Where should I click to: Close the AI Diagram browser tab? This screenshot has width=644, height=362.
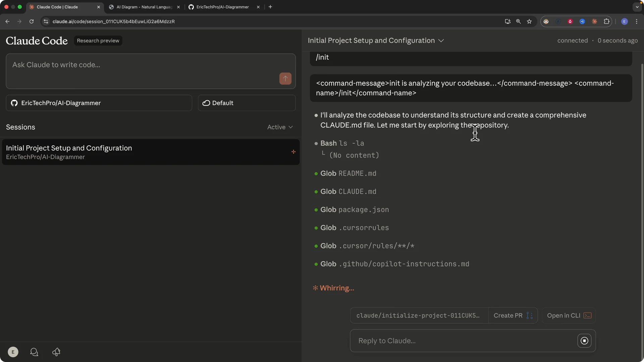(x=178, y=7)
